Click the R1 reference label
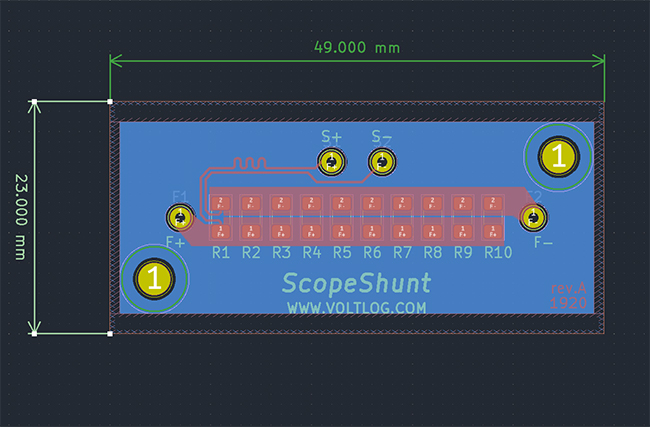The width and height of the screenshot is (650, 427). pos(221,252)
